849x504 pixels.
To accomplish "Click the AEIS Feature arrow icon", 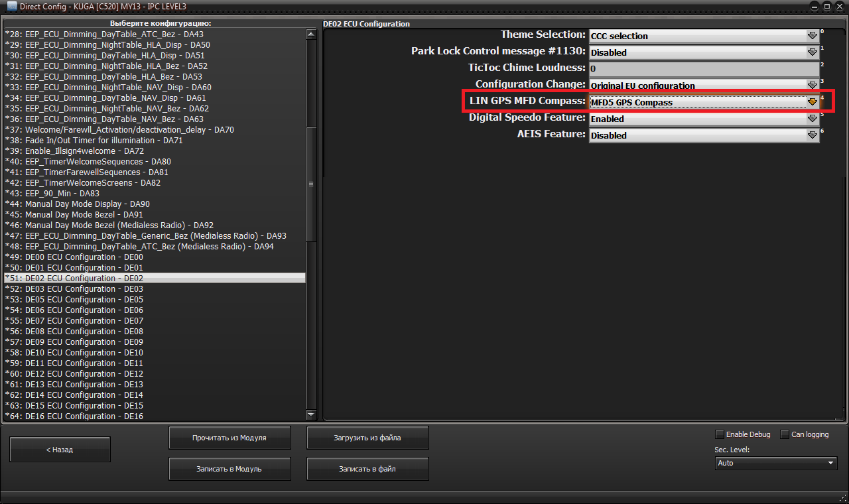I will pos(812,135).
